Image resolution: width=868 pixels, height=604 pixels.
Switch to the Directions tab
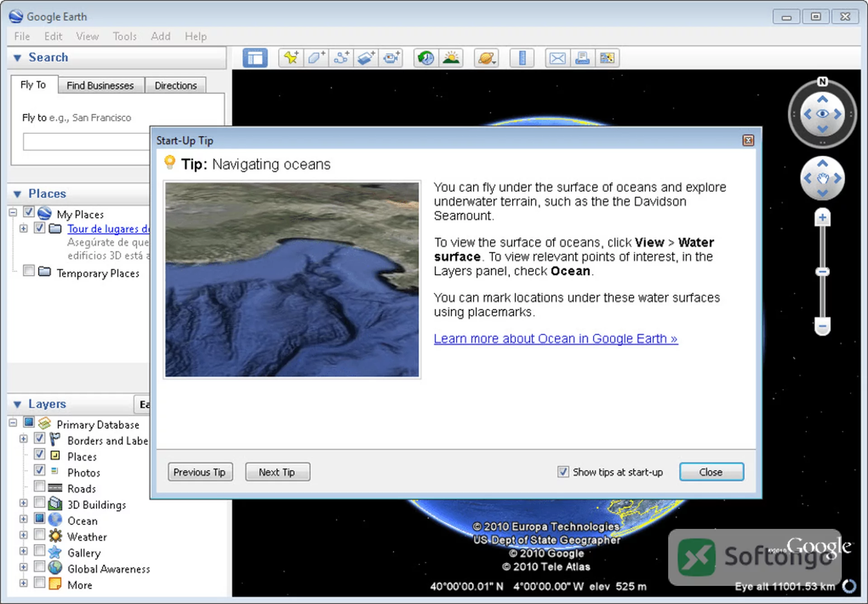pyautogui.click(x=176, y=86)
